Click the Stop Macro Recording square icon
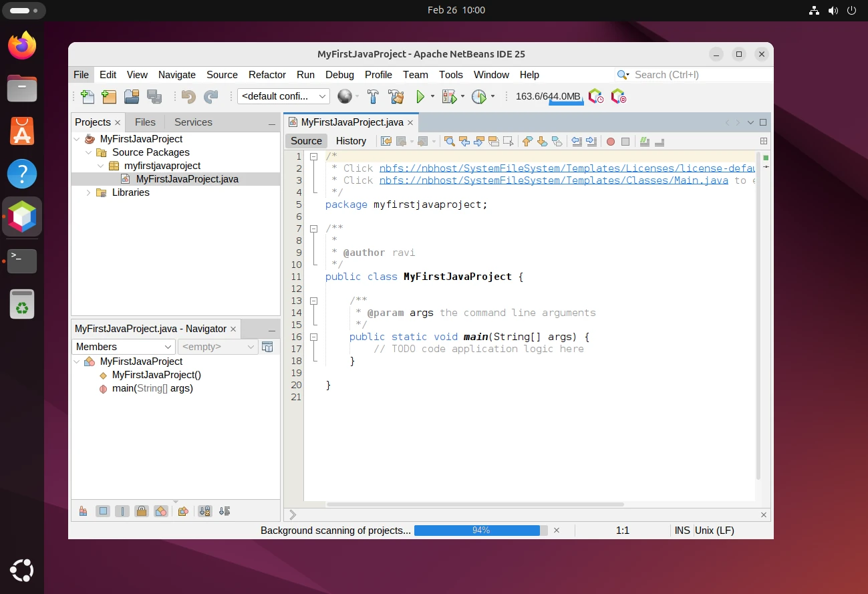The height and width of the screenshot is (594, 868). tap(625, 142)
